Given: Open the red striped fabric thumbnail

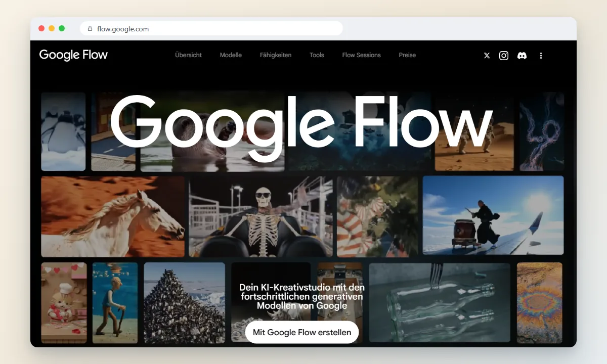Looking at the screenshot, I should point(377,216).
